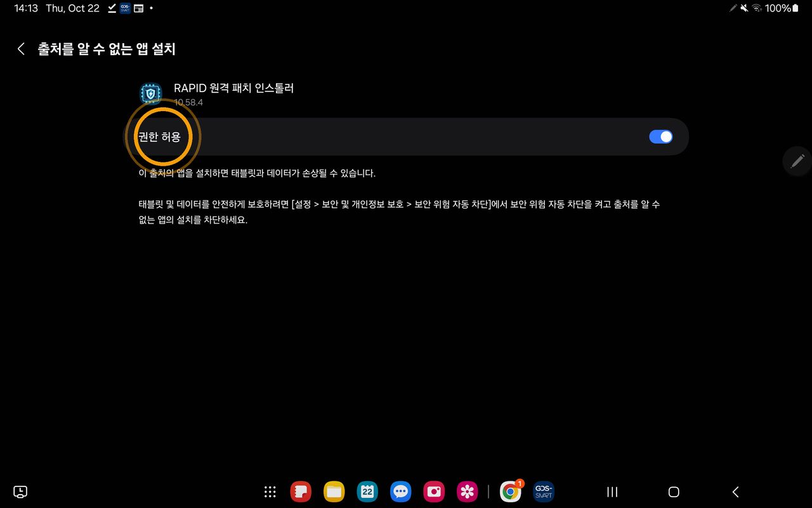Image resolution: width=812 pixels, height=508 pixels.
Task: Open the S Pen edit floating button
Action: click(x=797, y=161)
